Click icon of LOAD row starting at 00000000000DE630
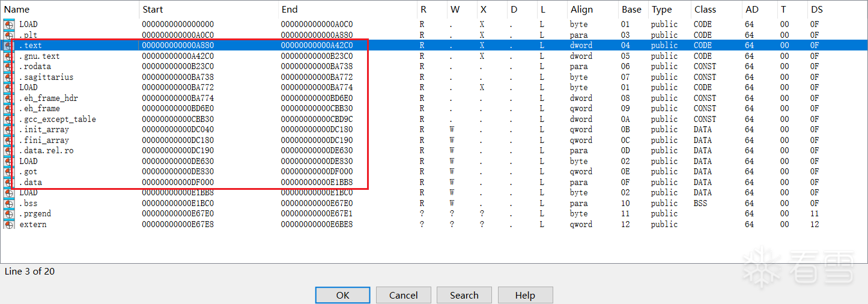Viewport: 868px width, 304px height. point(9,161)
